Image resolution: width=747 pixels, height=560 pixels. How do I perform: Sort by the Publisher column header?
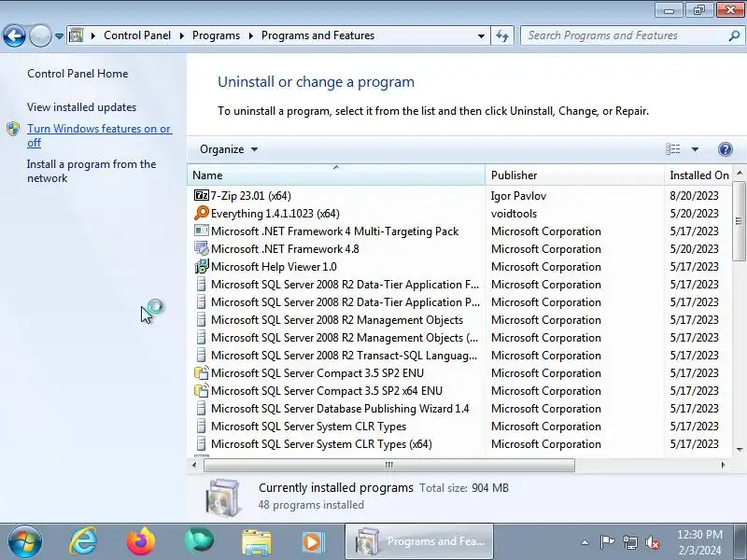tap(574, 175)
